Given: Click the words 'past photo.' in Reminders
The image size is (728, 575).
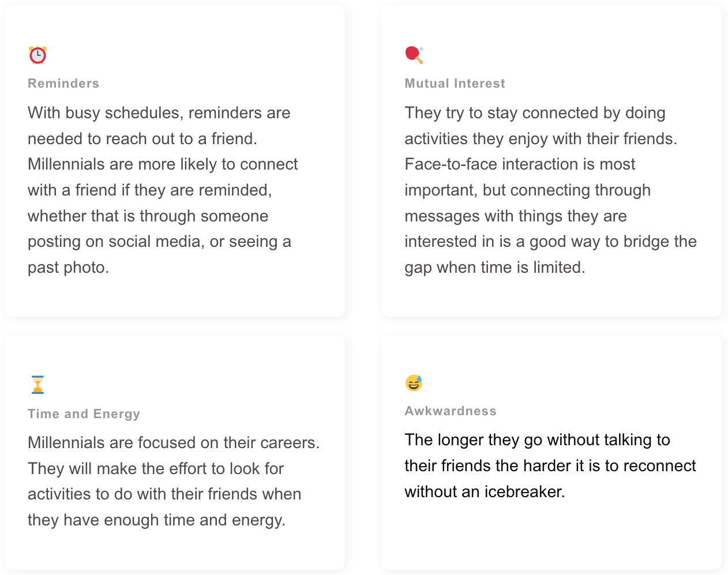Looking at the screenshot, I should point(68,268).
